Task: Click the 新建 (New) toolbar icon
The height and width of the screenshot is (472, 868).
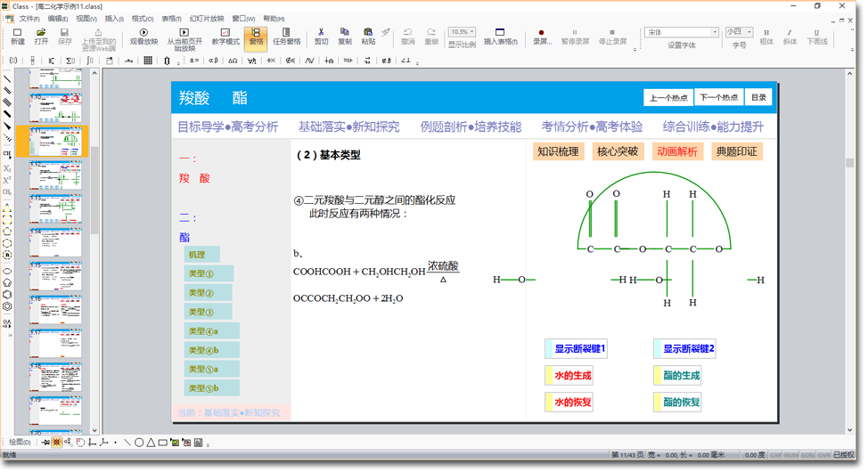Action: pyautogui.click(x=18, y=36)
